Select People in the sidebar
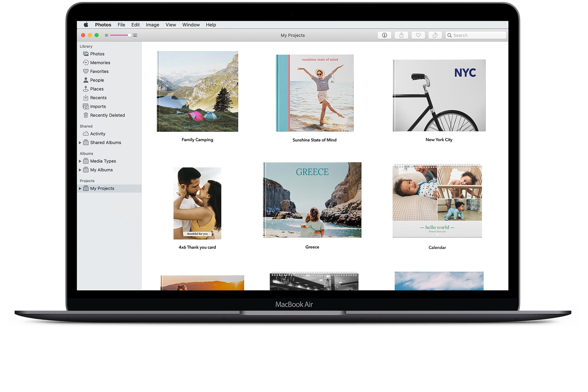The image size is (588, 392). tap(94, 80)
